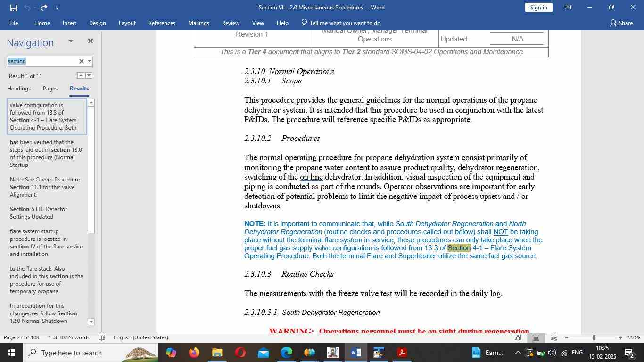Open search options dropdown arrow
This screenshot has width=644, height=362.
pyautogui.click(x=89, y=61)
